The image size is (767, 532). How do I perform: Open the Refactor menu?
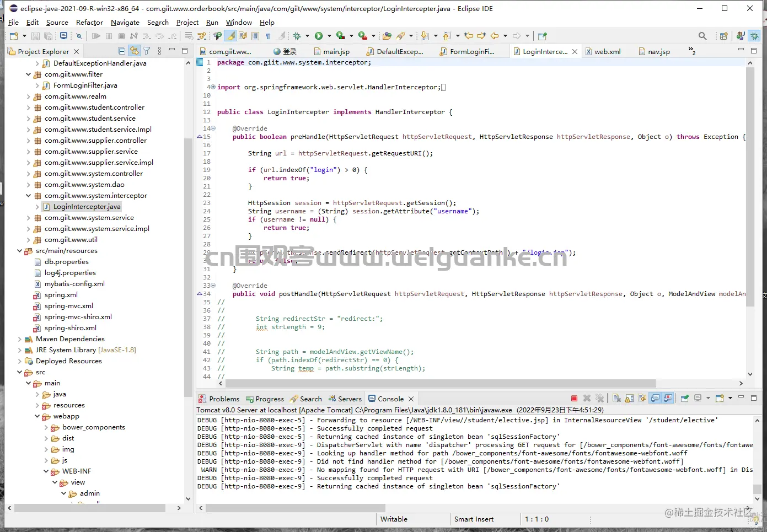click(x=89, y=23)
